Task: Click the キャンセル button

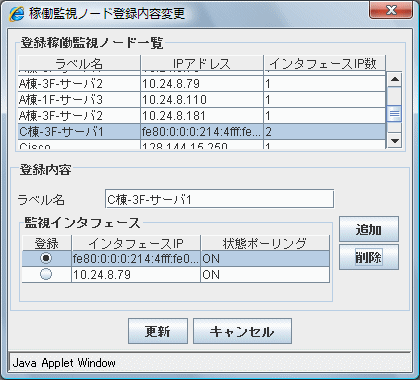Action: coord(242,331)
